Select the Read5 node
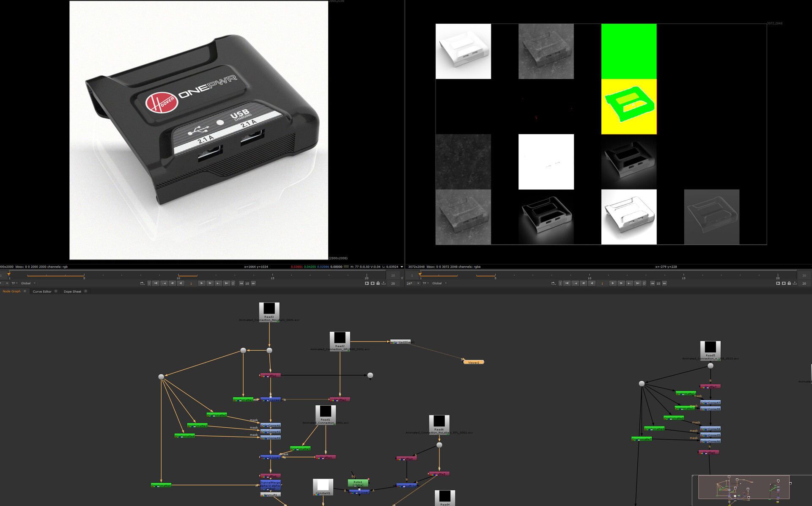This screenshot has height=506, width=812. [x=710, y=350]
